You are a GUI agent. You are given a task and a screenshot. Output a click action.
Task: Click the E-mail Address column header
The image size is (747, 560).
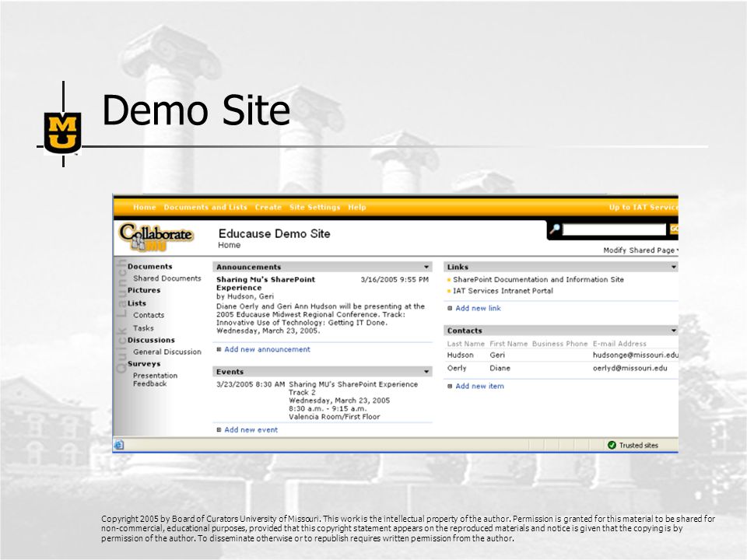click(x=619, y=344)
